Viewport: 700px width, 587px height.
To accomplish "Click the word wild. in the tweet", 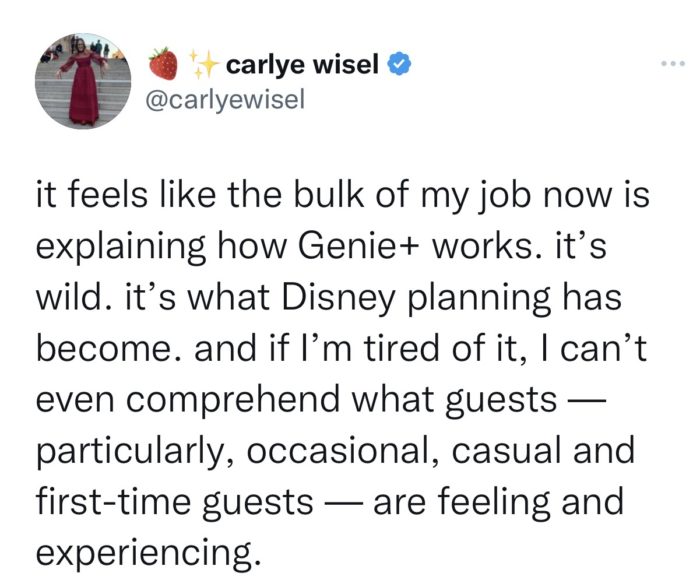I will (74, 297).
